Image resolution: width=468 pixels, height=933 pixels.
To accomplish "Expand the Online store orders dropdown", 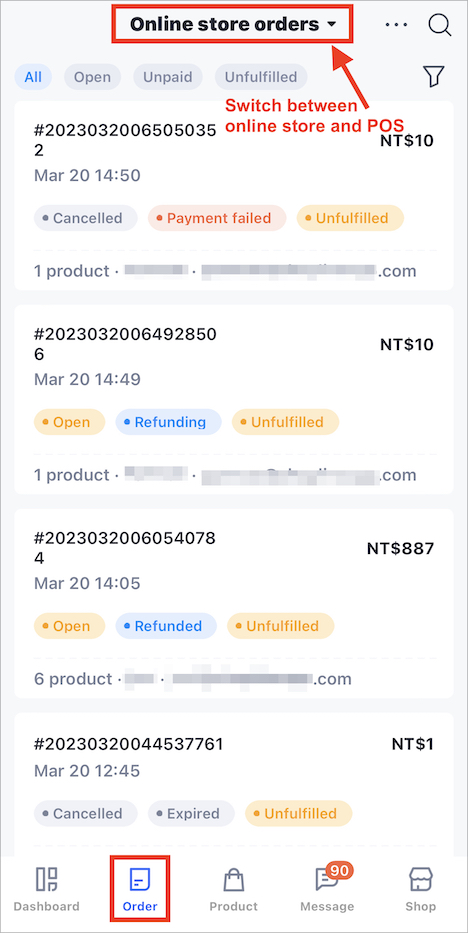I will click(x=233, y=24).
